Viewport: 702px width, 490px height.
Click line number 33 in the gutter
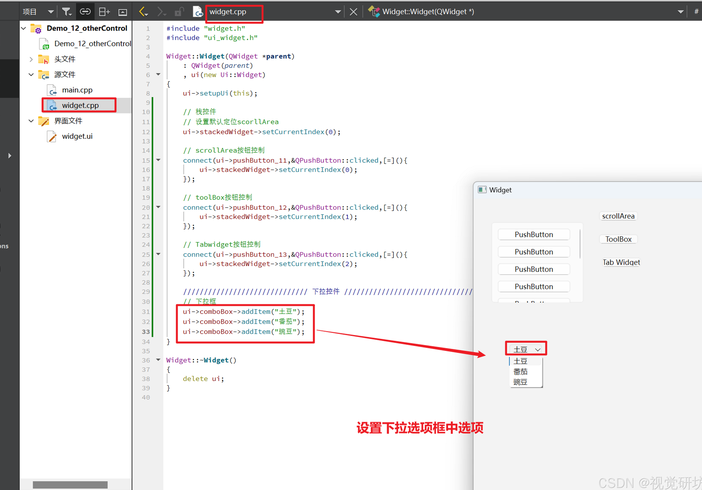(146, 331)
